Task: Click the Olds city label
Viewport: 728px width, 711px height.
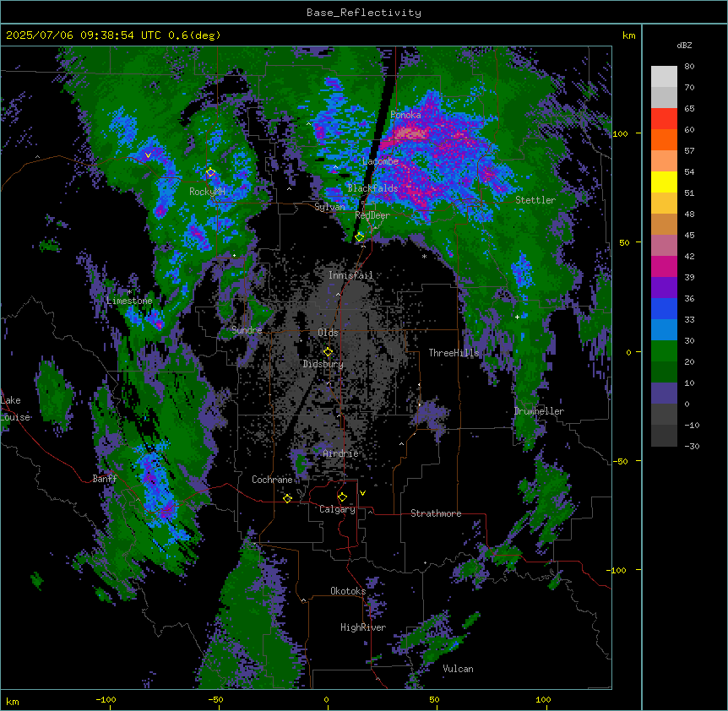Action: [328, 333]
